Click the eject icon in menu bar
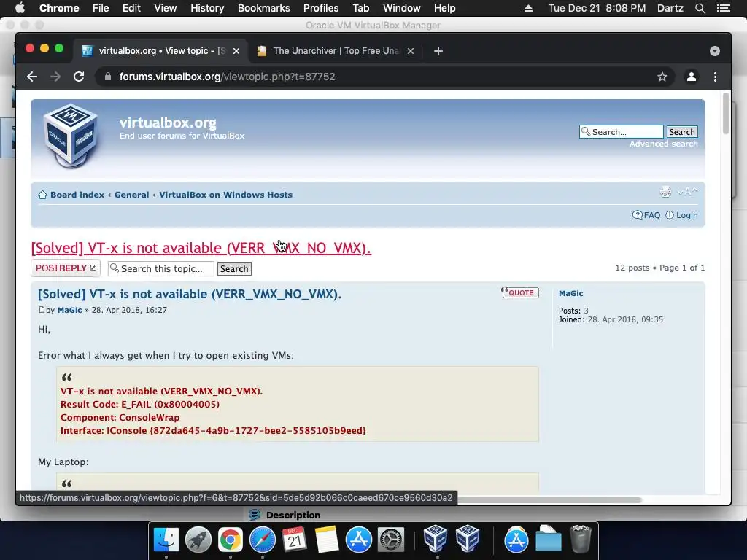This screenshot has width=747, height=560. [528, 8]
